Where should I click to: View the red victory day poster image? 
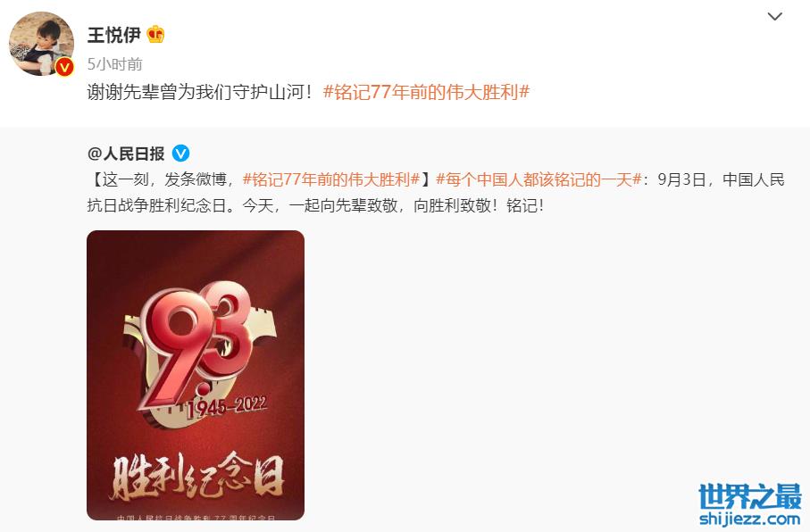pos(196,375)
